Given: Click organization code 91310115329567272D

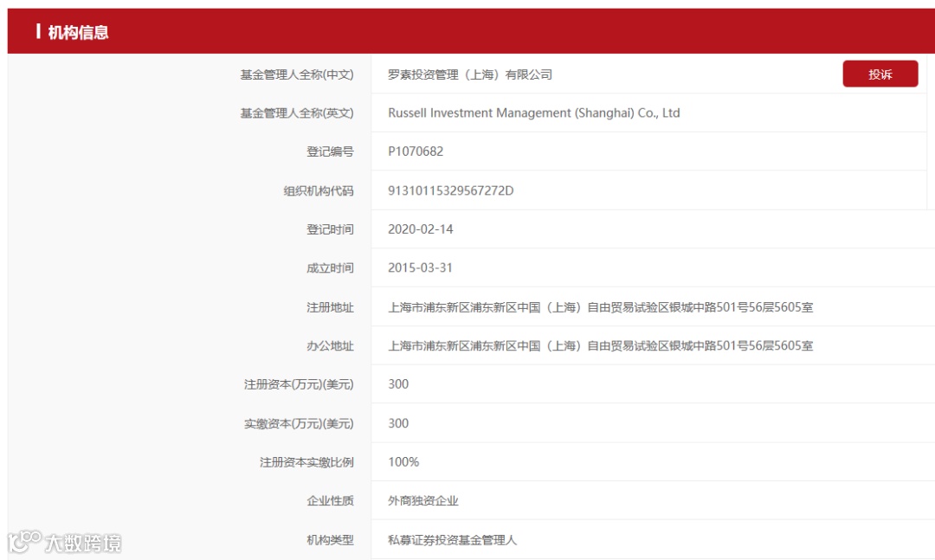Looking at the screenshot, I should click(451, 190).
